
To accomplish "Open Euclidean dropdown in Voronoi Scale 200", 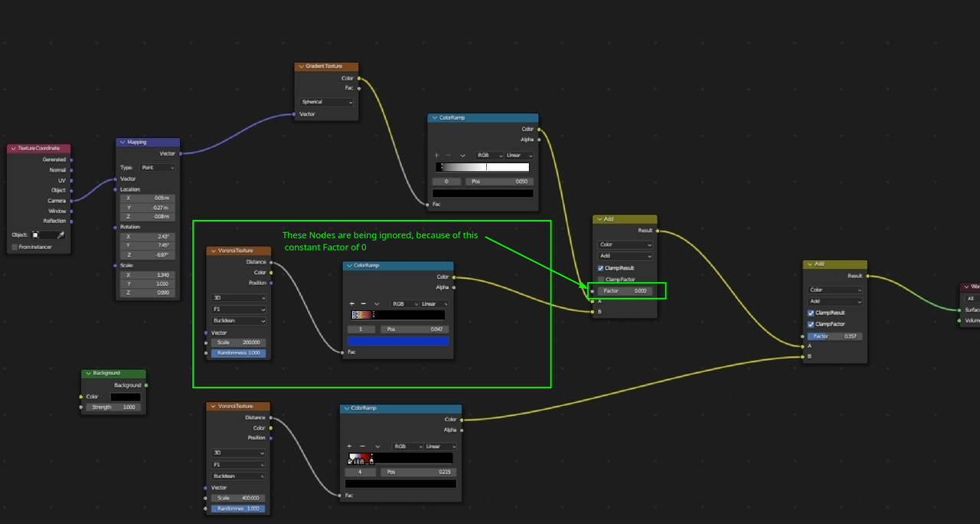I will (x=239, y=321).
